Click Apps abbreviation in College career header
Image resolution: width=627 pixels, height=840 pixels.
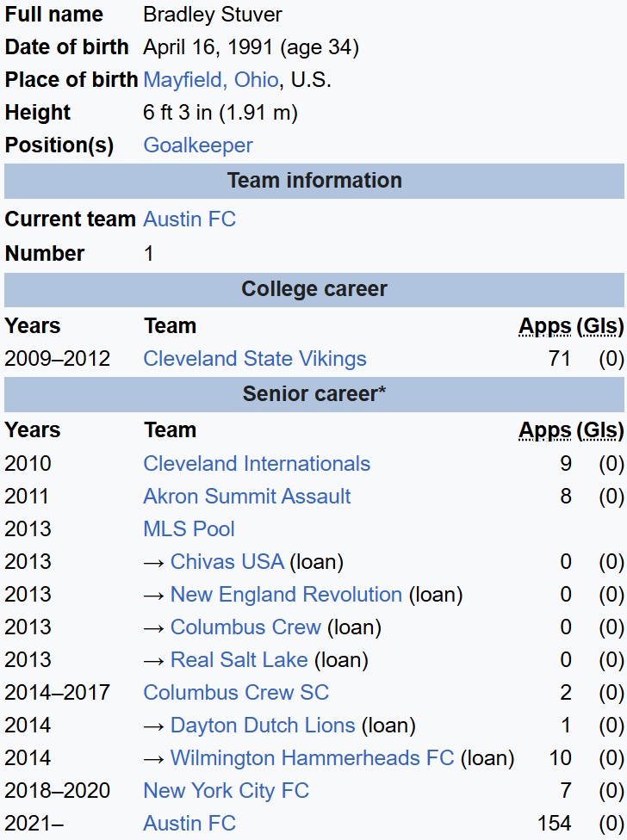coord(544,326)
